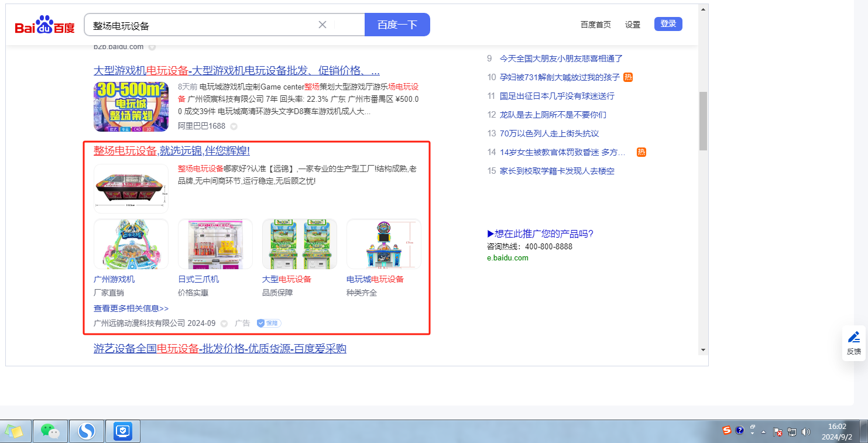Click ▶想在此推广您的产品吗? link
This screenshot has width=868, height=443.
[x=540, y=234]
